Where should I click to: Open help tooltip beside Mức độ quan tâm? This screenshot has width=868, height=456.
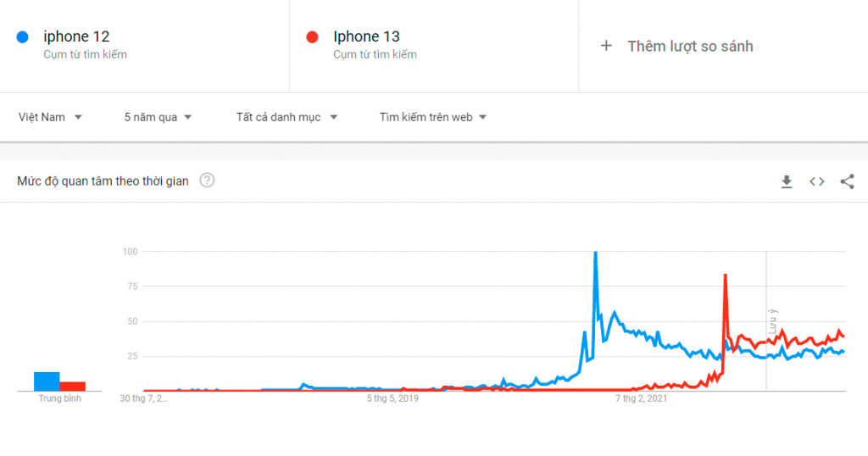click(207, 181)
